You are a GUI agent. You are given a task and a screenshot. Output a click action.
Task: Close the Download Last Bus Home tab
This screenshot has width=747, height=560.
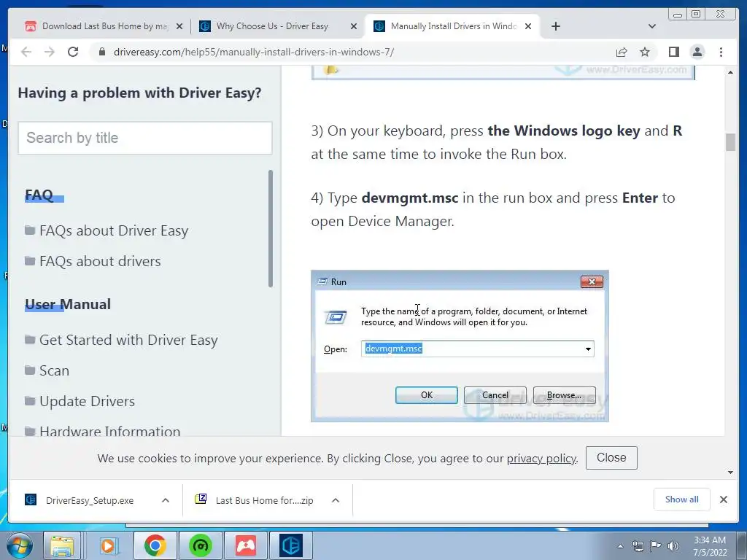click(179, 27)
